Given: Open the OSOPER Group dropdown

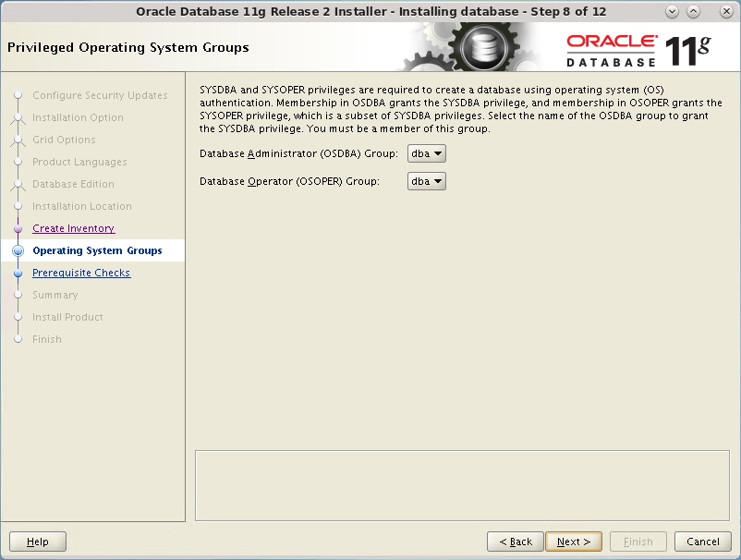Looking at the screenshot, I should click(426, 181).
